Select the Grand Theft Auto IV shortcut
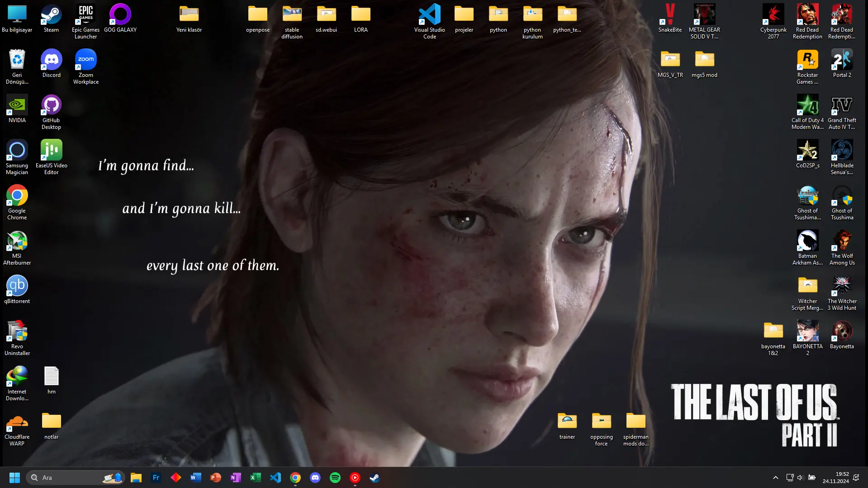 842,112
